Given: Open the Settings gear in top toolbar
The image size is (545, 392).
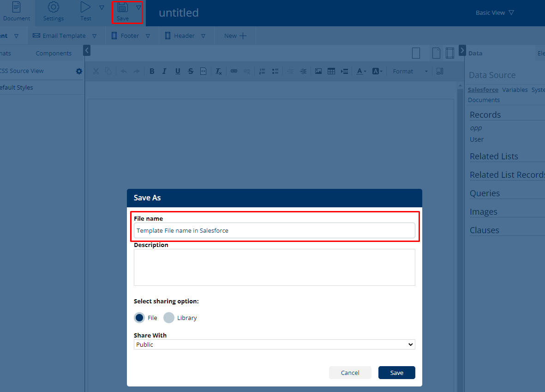Looking at the screenshot, I should click(54, 7).
